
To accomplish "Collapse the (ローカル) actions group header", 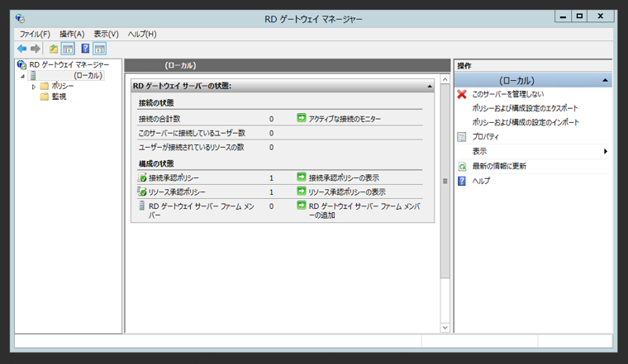I will tap(605, 80).
